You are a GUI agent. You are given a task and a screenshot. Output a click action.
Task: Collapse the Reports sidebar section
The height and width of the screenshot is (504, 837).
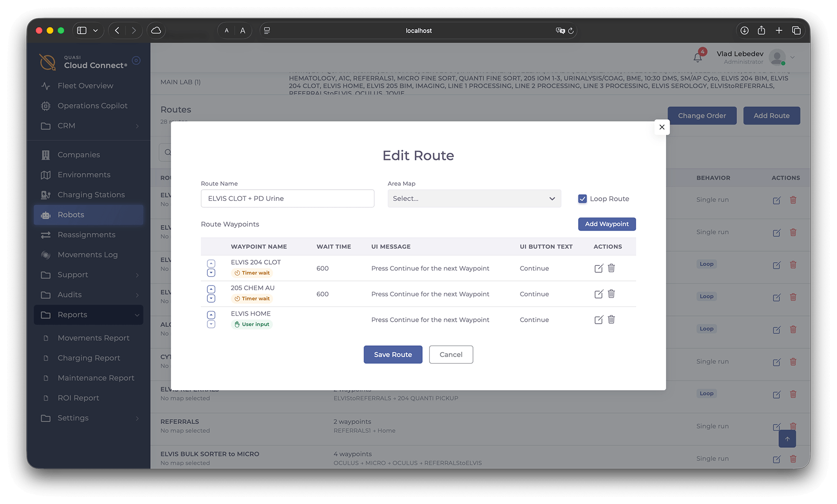pyautogui.click(x=88, y=315)
